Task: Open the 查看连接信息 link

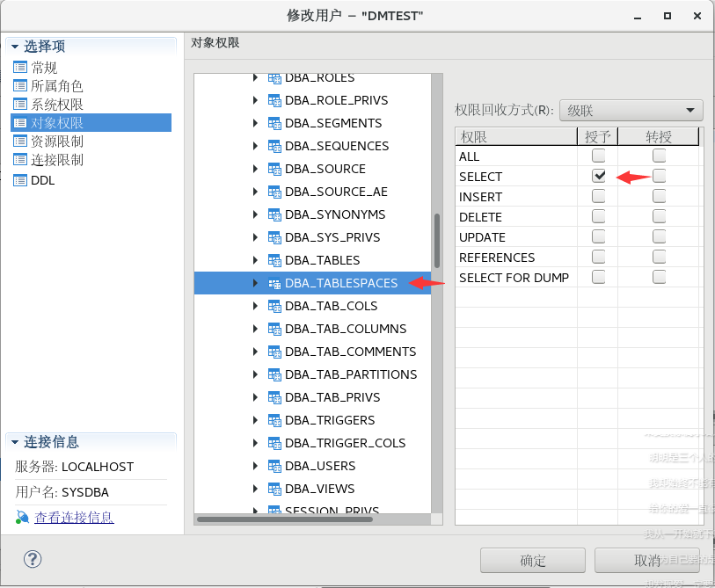Action: click(x=74, y=518)
